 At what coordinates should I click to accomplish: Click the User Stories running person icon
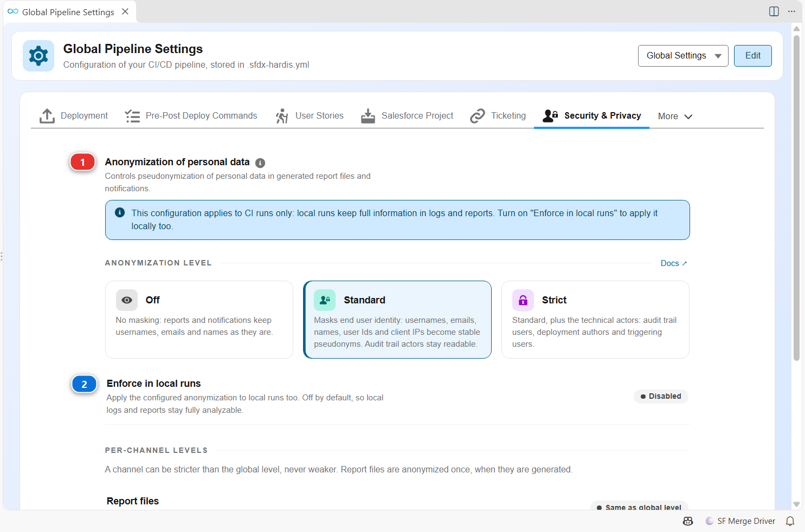click(x=282, y=116)
